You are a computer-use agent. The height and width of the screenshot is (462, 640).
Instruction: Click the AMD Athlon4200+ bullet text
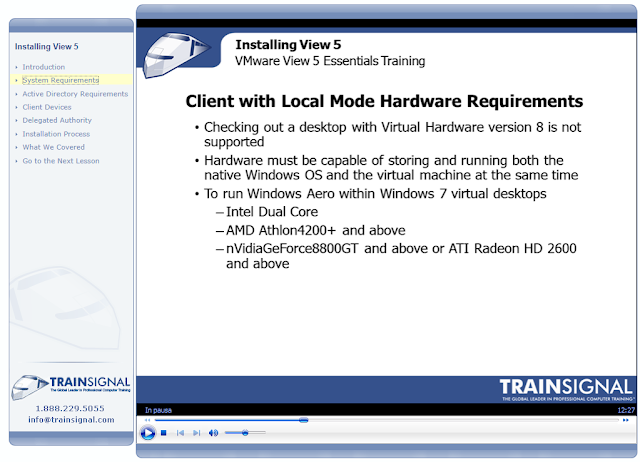click(316, 230)
